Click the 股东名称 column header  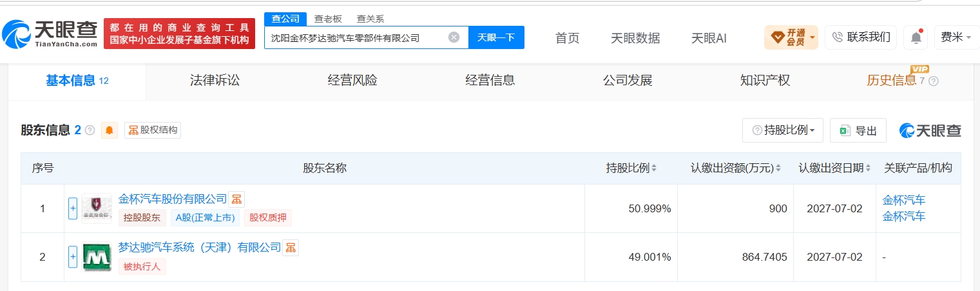pyautogui.click(x=325, y=168)
